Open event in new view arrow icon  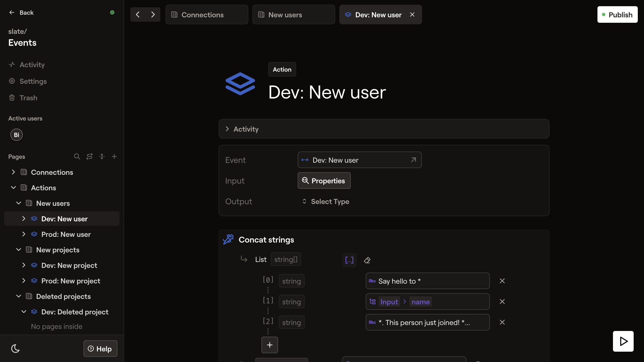413,160
